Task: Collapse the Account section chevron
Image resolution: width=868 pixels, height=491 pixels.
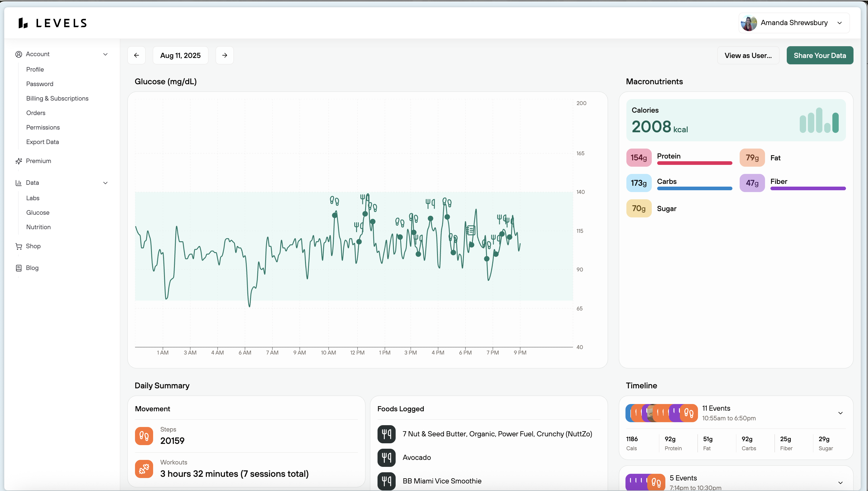Action: (105, 54)
